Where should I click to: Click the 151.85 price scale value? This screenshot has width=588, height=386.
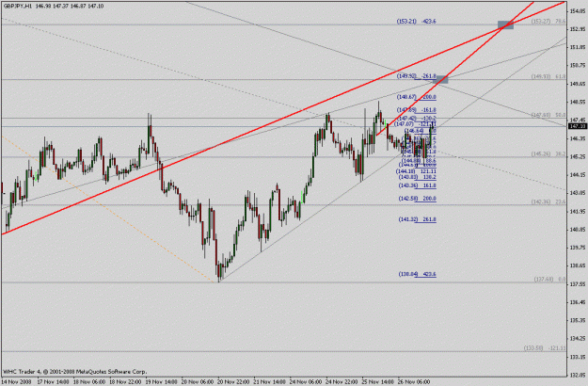[578, 47]
